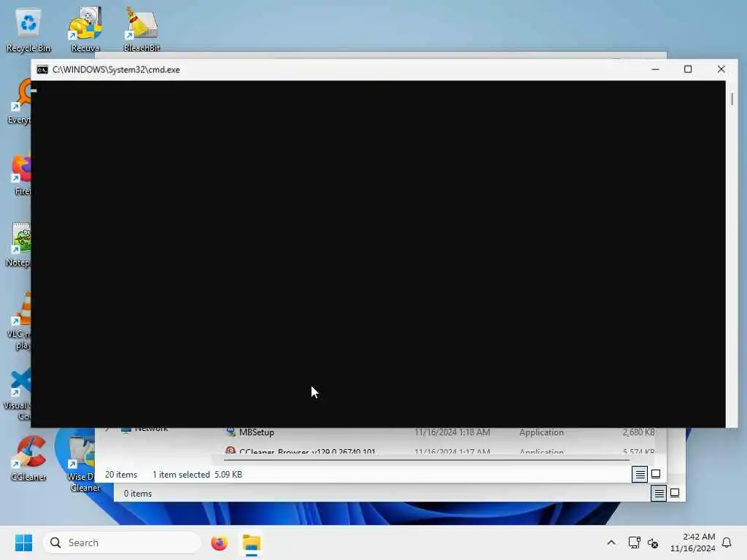This screenshot has height=560, width=747.
Task: Open the display connection tray icon
Action: 634,542
